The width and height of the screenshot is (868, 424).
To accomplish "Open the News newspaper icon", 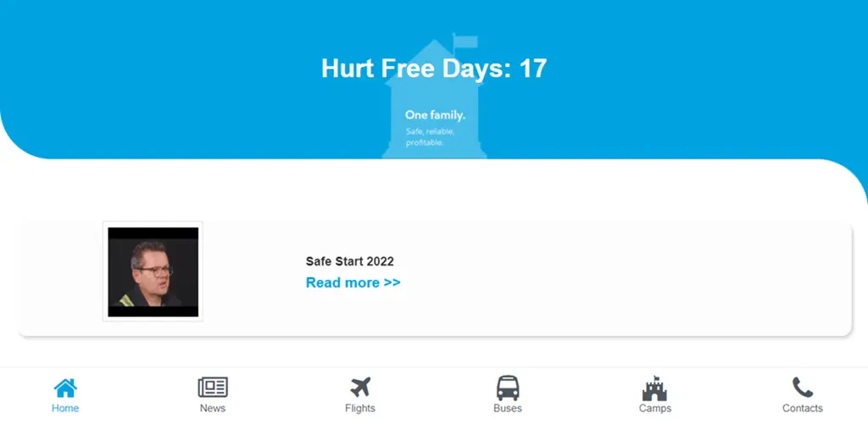I will tap(213, 387).
